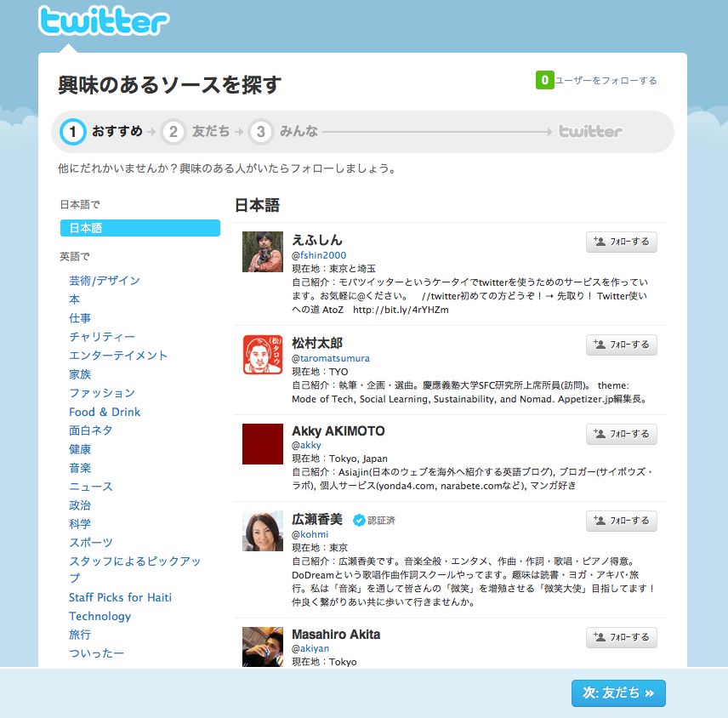
Task: Click the Masahiro Akita display name
Action: [x=336, y=635]
